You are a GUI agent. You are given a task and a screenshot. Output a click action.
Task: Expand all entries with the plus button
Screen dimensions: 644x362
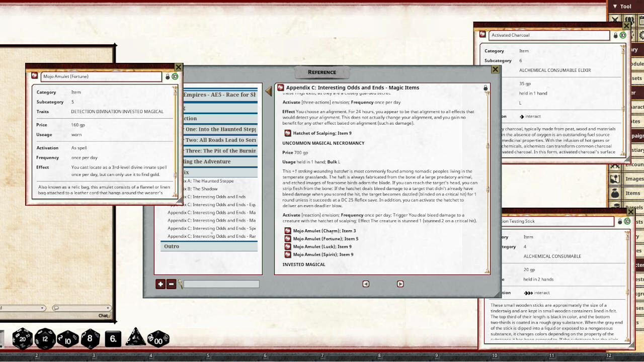click(x=160, y=284)
